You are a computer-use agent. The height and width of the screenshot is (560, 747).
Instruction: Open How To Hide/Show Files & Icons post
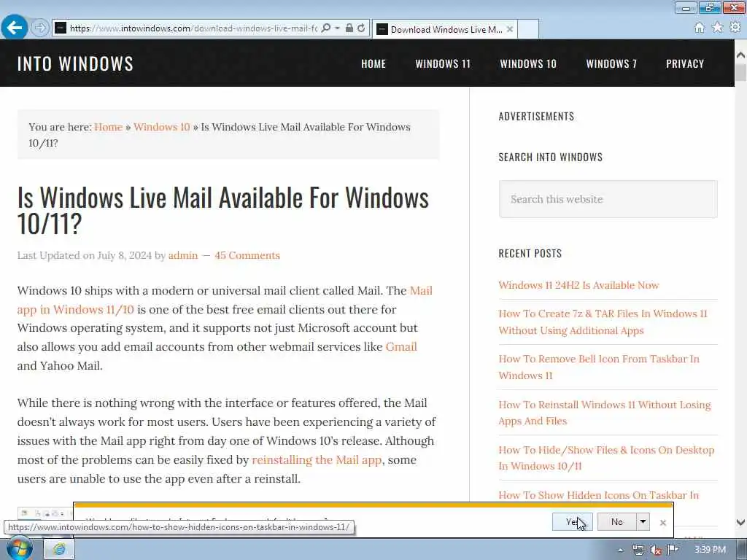(606, 458)
